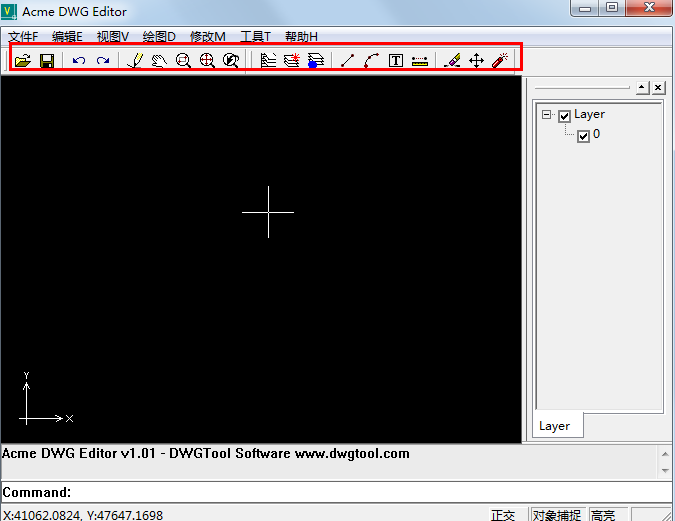Open the 修改M menu
The width and height of the screenshot is (675, 521).
[207, 37]
